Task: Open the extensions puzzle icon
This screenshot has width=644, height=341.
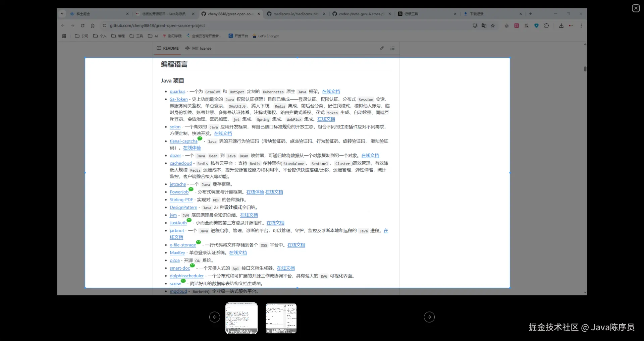Action: [546, 25]
